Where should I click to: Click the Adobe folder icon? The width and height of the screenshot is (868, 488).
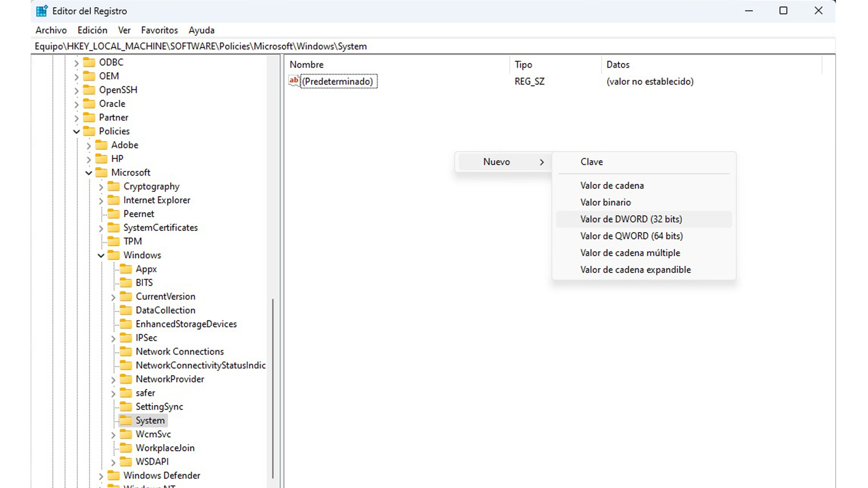click(x=101, y=145)
